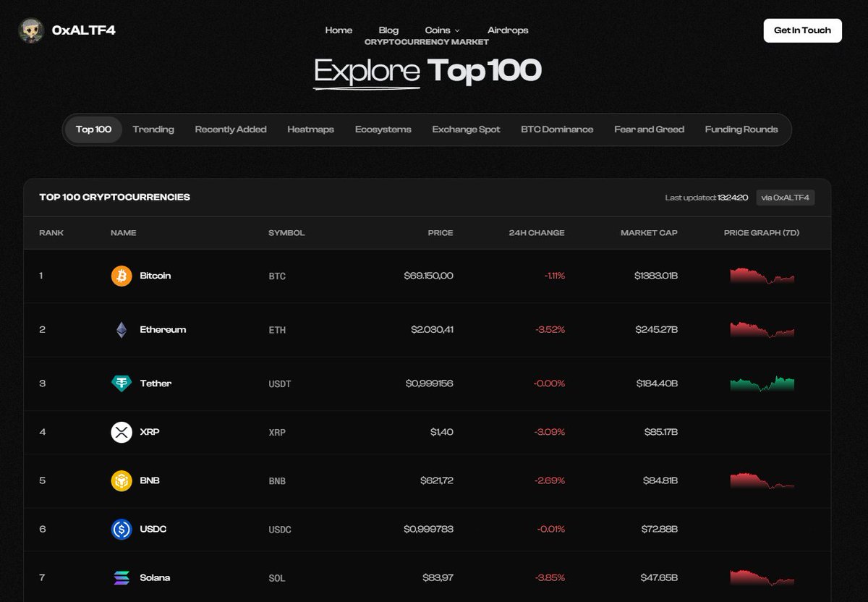Click the Tether 7D price graph
The width and height of the screenshot is (868, 602).
[x=762, y=383]
